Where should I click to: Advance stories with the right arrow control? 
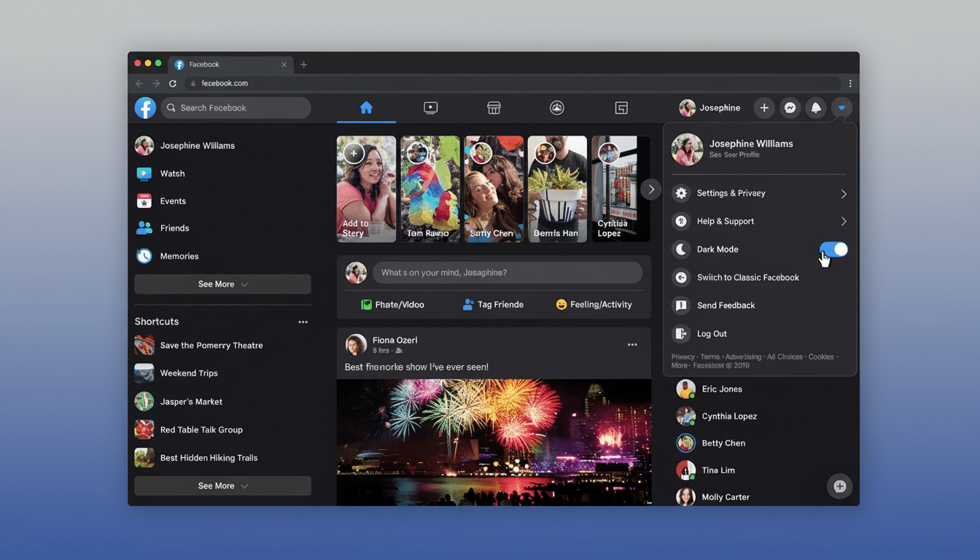(x=650, y=189)
